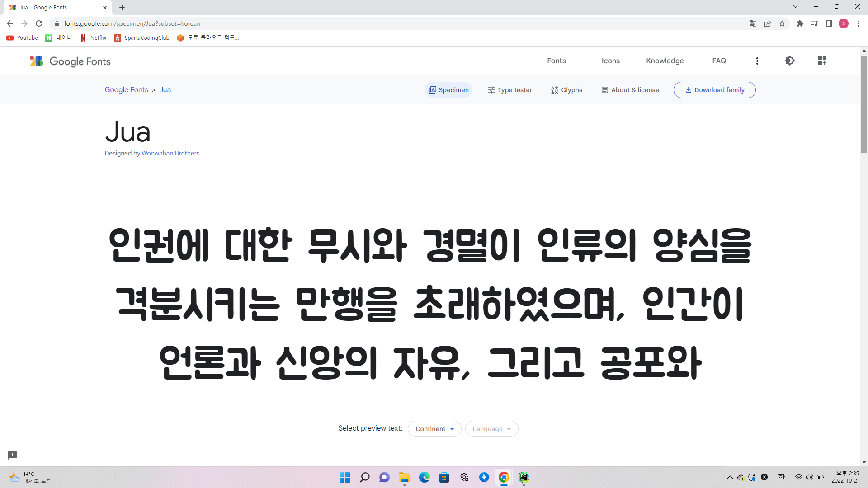Expand the Continent dropdown
The width and height of the screenshot is (868, 488).
coord(434,429)
